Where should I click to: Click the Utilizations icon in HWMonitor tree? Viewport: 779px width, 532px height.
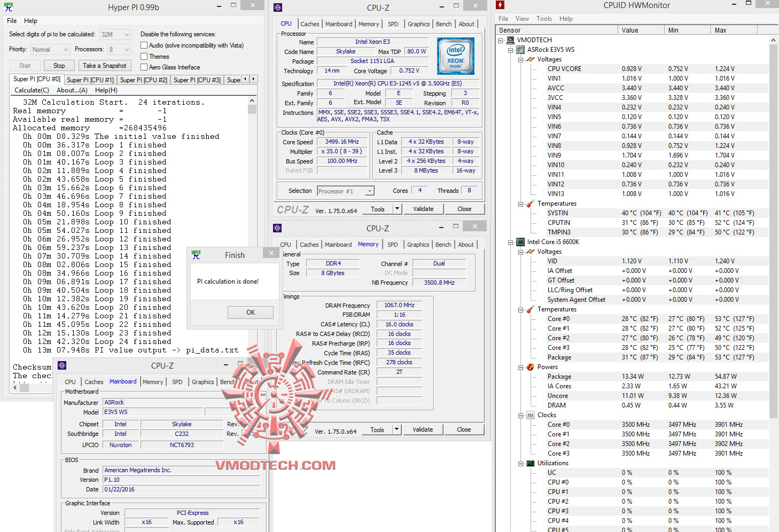click(x=531, y=463)
